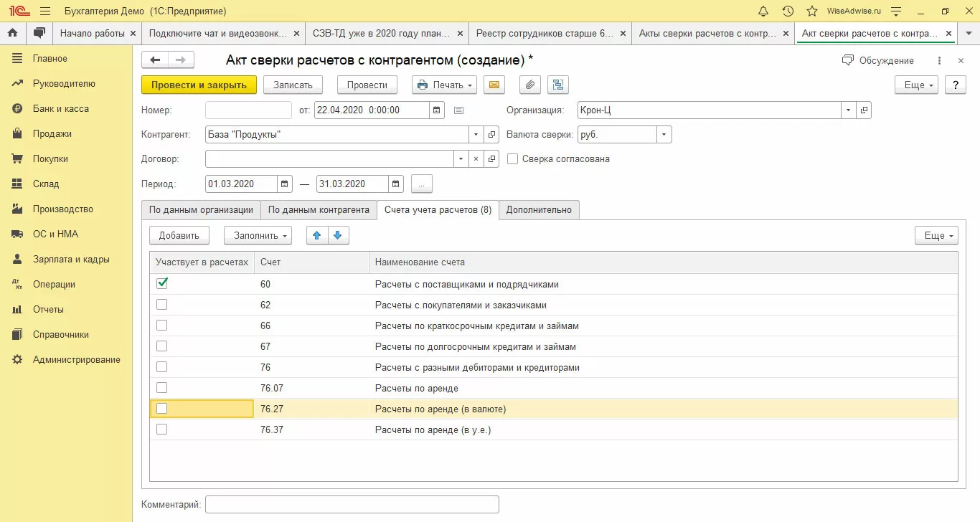Open the Валюта сверки dropdown
The height and width of the screenshot is (522, 980).
(664, 134)
